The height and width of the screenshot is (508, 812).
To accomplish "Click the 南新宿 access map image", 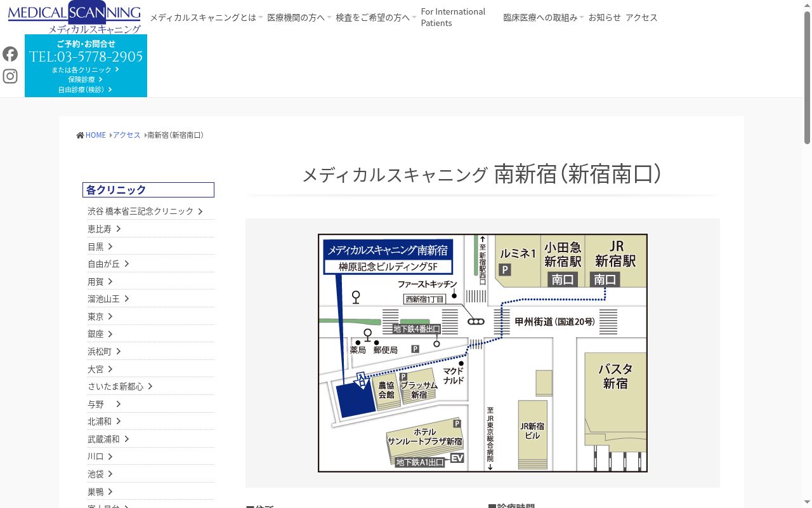I will (x=483, y=353).
